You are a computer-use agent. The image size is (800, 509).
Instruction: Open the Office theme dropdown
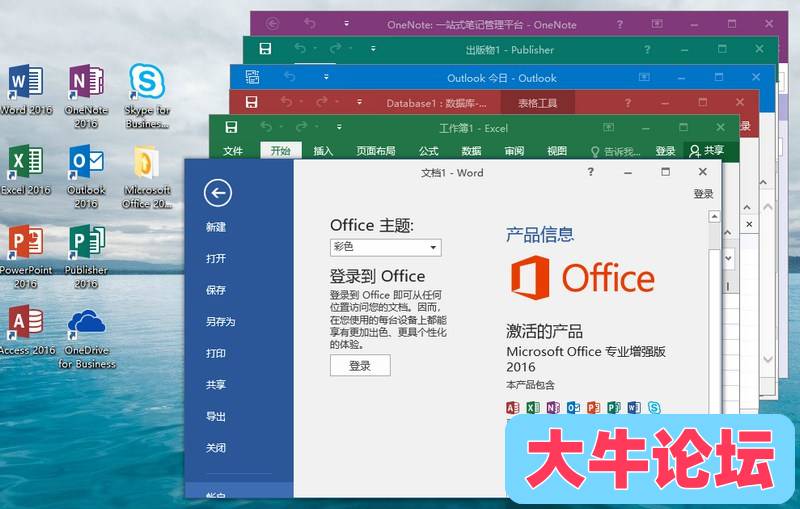point(385,247)
